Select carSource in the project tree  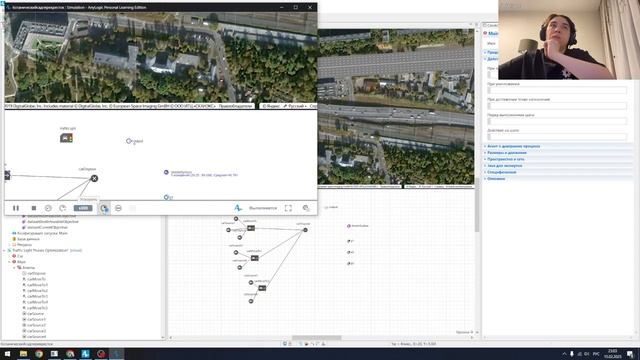(x=35, y=313)
